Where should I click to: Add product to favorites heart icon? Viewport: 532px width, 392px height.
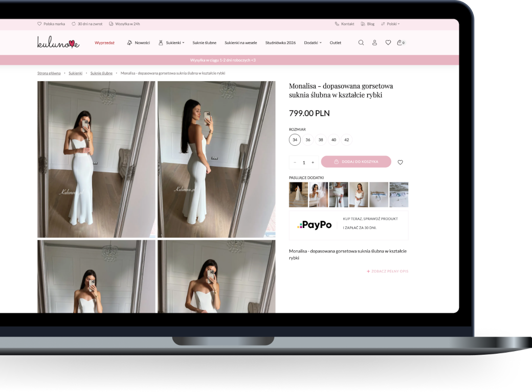401,163
